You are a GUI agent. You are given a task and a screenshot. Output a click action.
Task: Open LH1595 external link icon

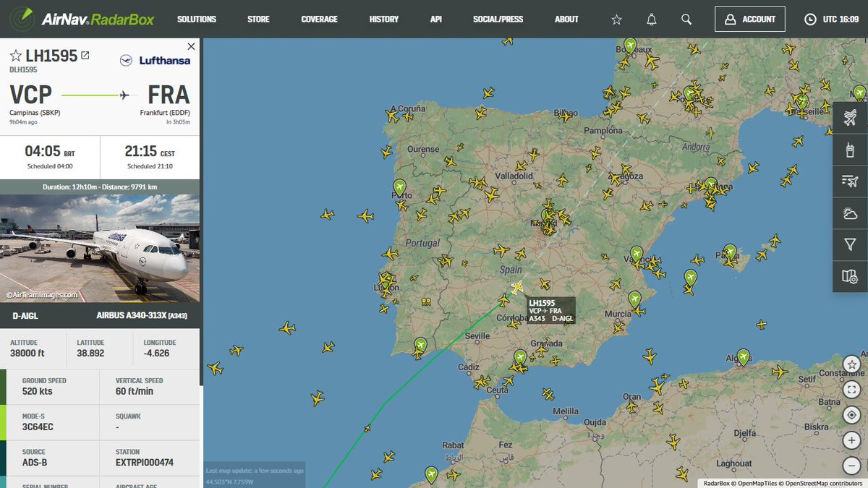pos(85,55)
